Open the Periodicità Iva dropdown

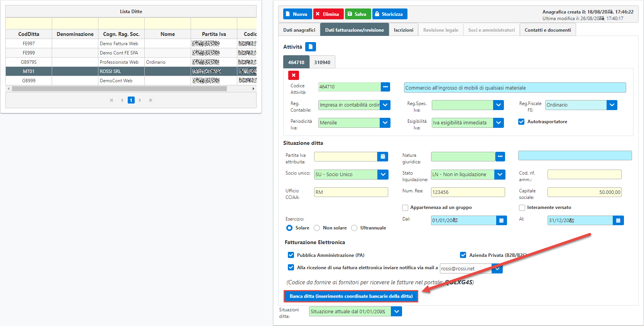385,123
